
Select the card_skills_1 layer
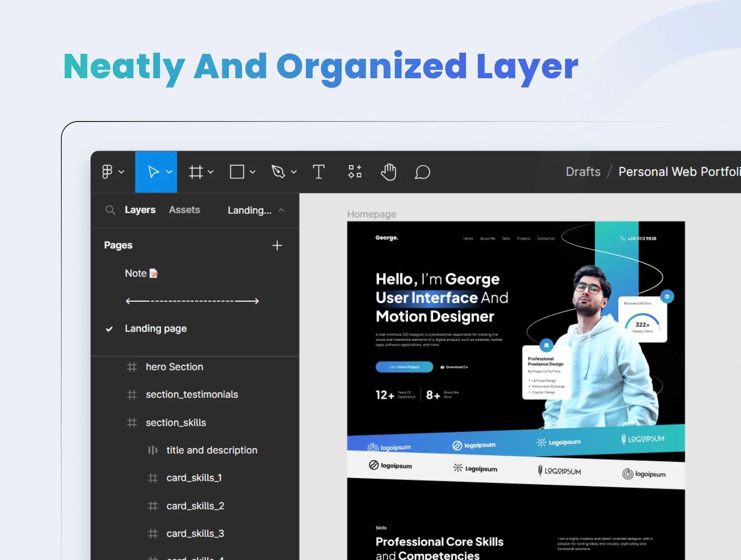(194, 478)
